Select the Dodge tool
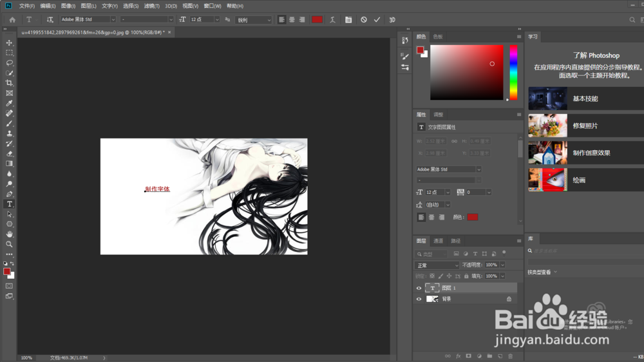Image resolution: width=644 pixels, height=362 pixels. 9,184
